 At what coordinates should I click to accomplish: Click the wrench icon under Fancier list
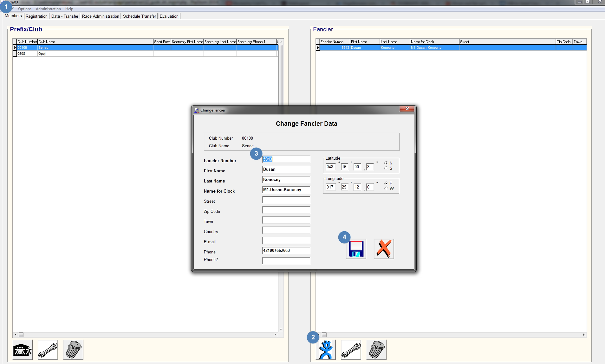click(x=351, y=350)
